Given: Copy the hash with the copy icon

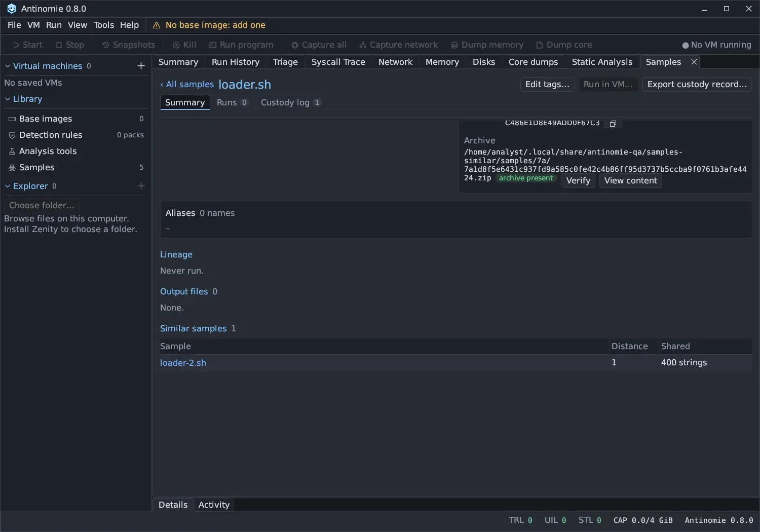Looking at the screenshot, I should 613,124.
